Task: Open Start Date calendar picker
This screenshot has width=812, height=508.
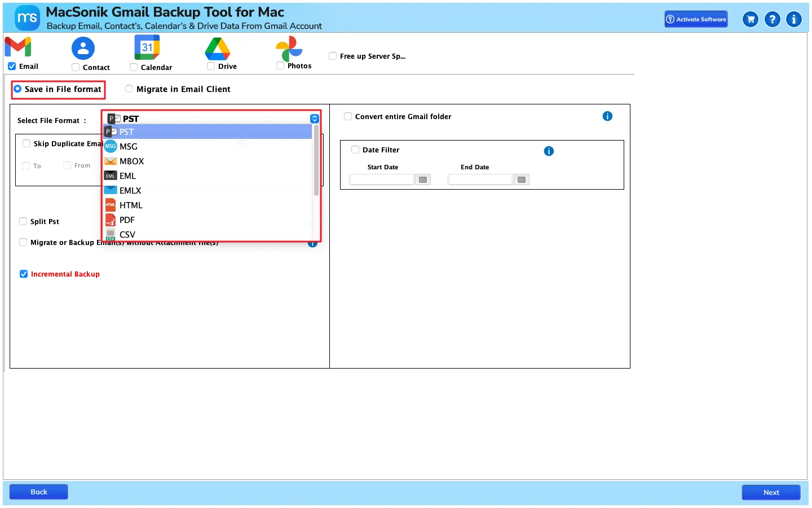Action: point(423,179)
